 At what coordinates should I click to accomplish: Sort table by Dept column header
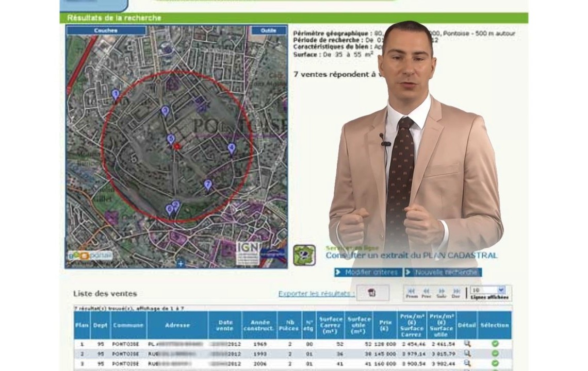(100, 325)
